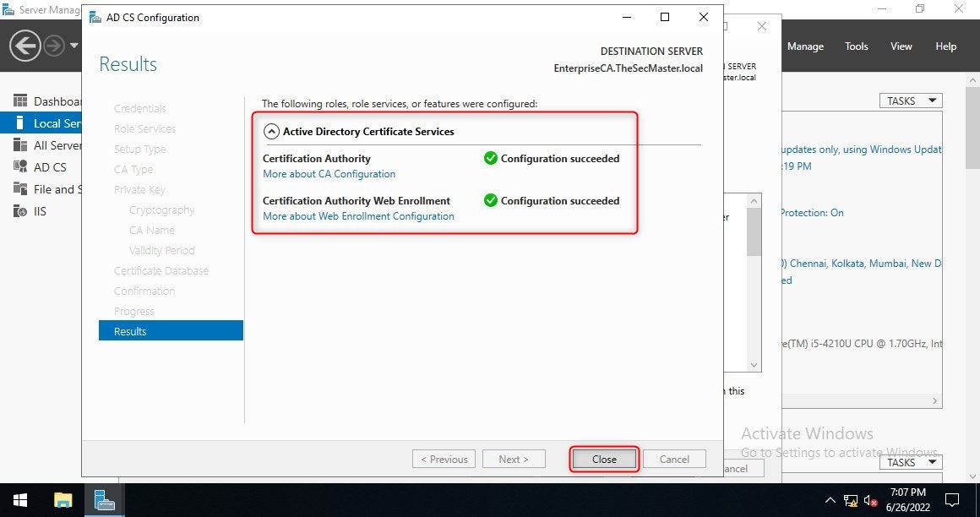The height and width of the screenshot is (517, 980).
Task: Open More about Web Enrollment Configuration link
Action: [358, 215]
